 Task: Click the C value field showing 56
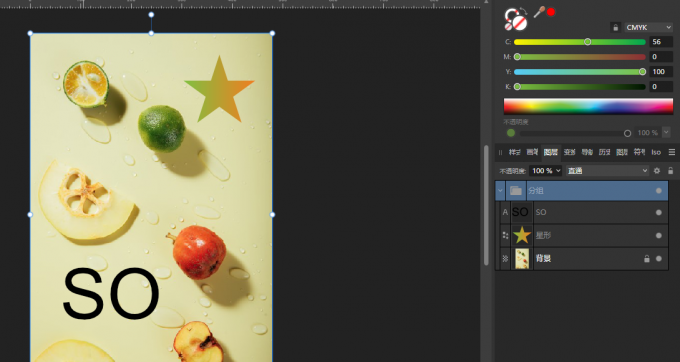[x=660, y=42]
